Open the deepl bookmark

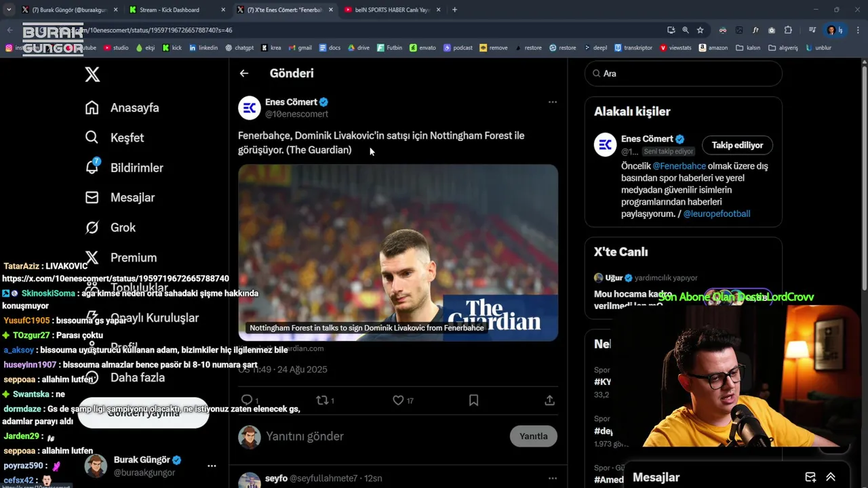point(595,48)
